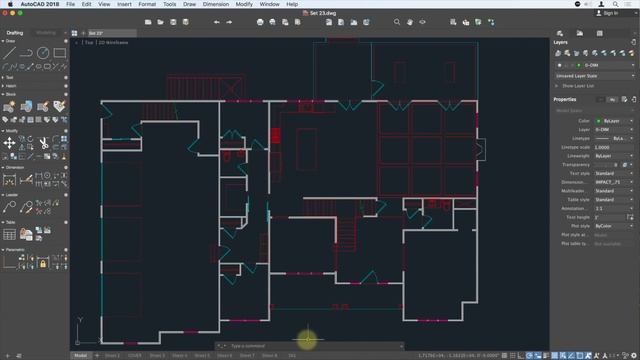
Task: Toggle the Leader panel pin dot
Action: point(66,195)
